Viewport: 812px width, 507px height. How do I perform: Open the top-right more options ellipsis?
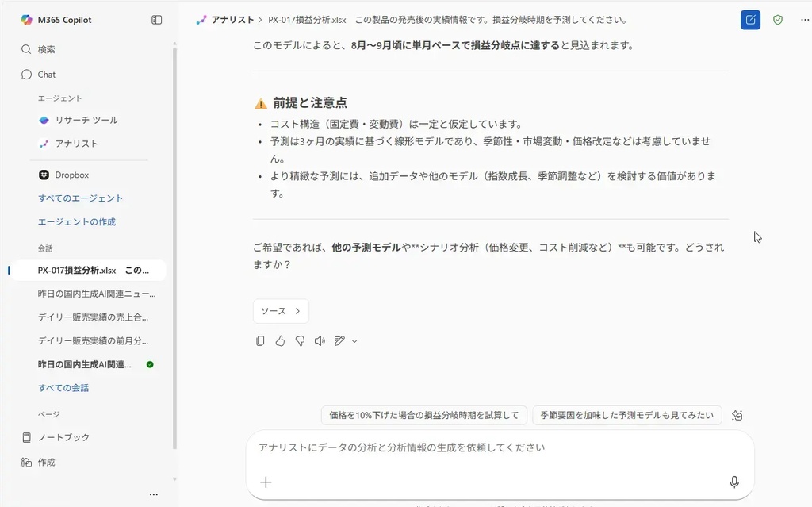[804, 20]
